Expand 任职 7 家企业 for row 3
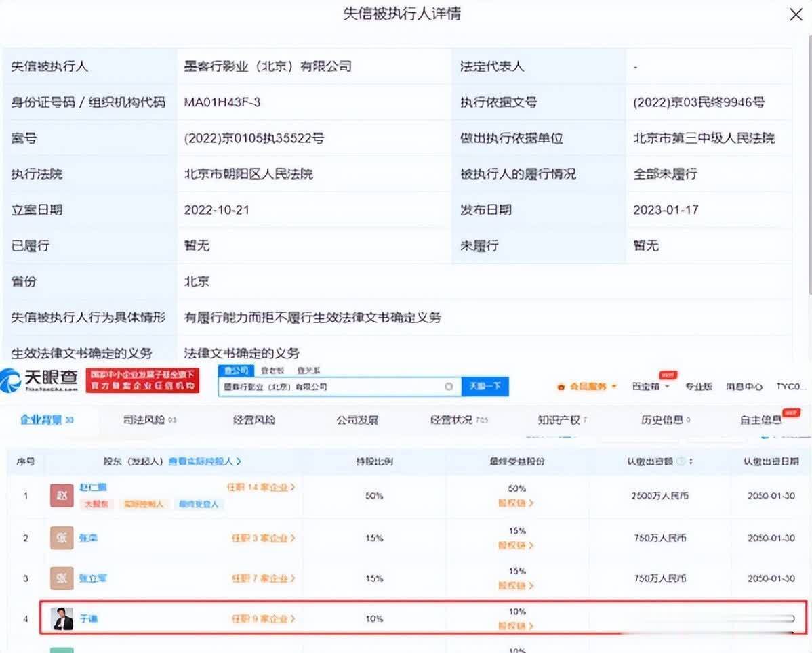812x653 pixels. [x=263, y=578]
